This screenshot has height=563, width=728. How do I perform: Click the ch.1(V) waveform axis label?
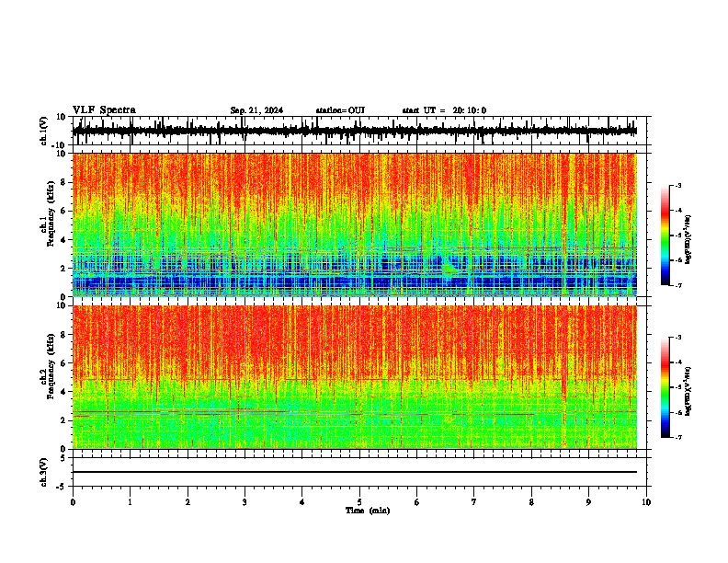coord(44,131)
